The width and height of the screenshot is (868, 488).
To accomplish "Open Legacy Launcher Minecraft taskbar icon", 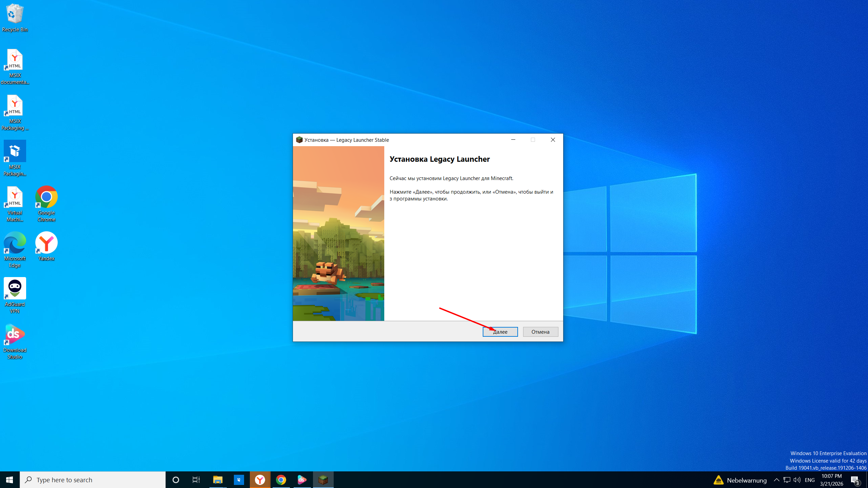I will point(323,480).
